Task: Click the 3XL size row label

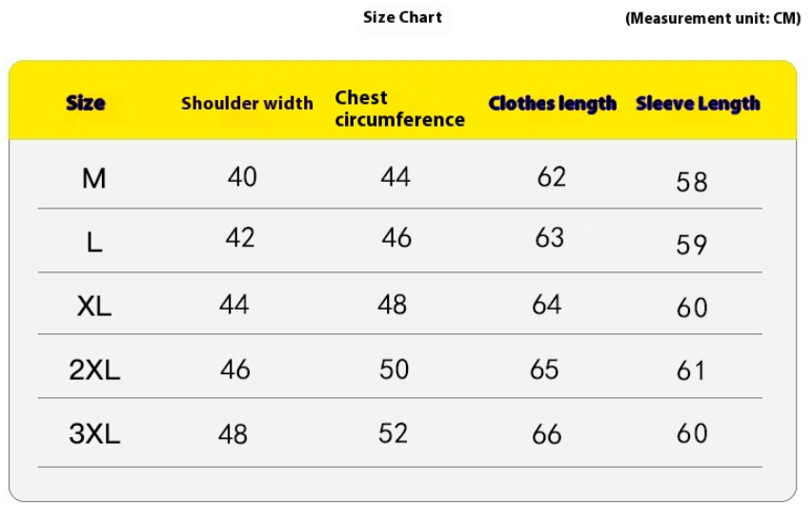Action: coord(94,433)
